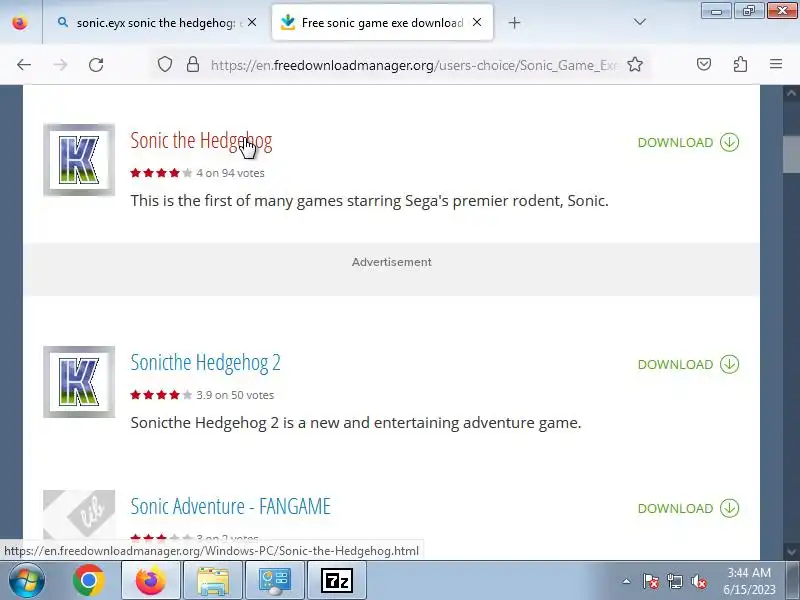Download Sonic Adventure - FANGAME
The image size is (800, 600).
(688, 508)
